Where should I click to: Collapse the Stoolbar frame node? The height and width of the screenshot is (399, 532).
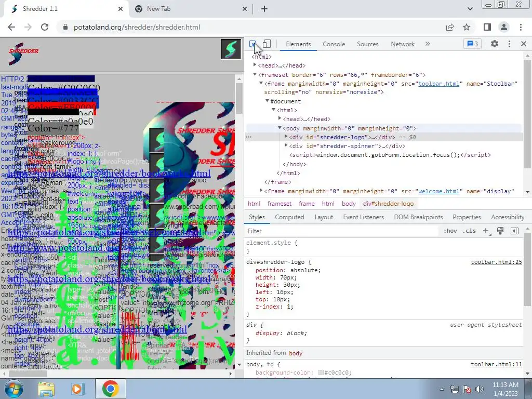tap(261, 83)
